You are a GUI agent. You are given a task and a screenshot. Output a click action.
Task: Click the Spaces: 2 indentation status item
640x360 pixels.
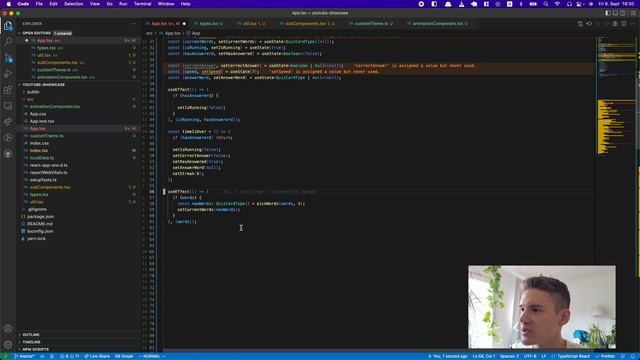coord(509,356)
